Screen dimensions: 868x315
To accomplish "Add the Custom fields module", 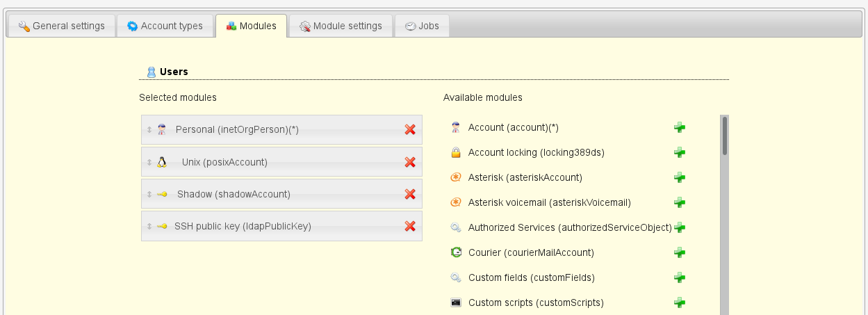I will (x=680, y=277).
